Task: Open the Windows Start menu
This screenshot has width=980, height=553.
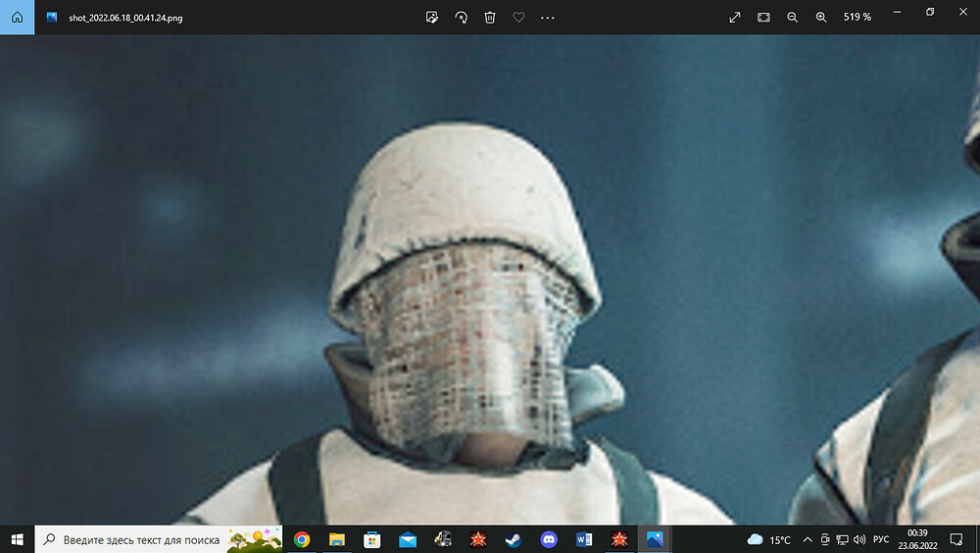Action: [x=17, y=539]
